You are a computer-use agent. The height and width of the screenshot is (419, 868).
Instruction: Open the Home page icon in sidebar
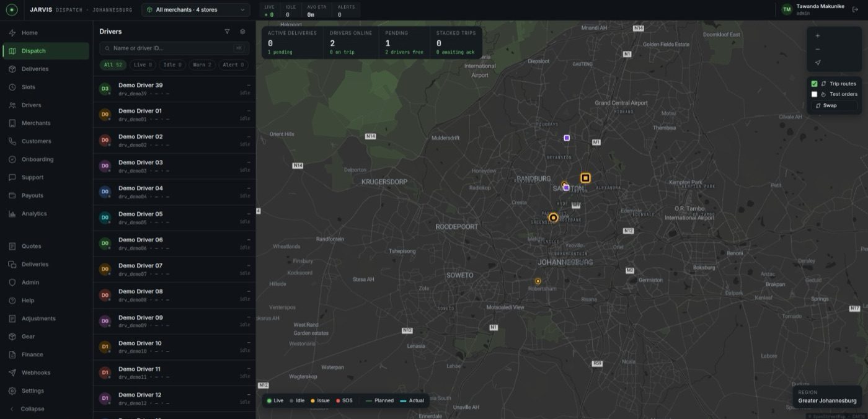point(12,33)
